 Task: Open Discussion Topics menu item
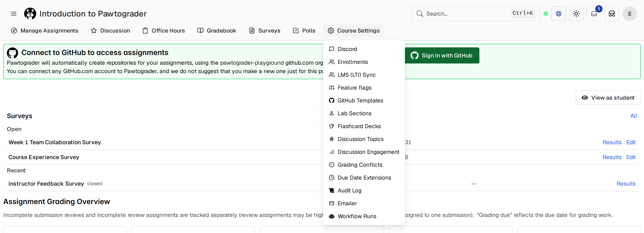(x=364, y=139)
